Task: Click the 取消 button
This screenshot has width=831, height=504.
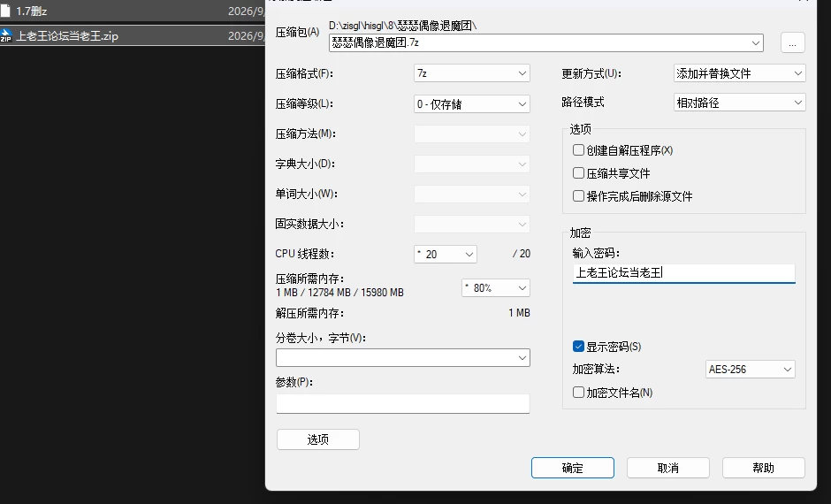Action: [x=667, y=468]
